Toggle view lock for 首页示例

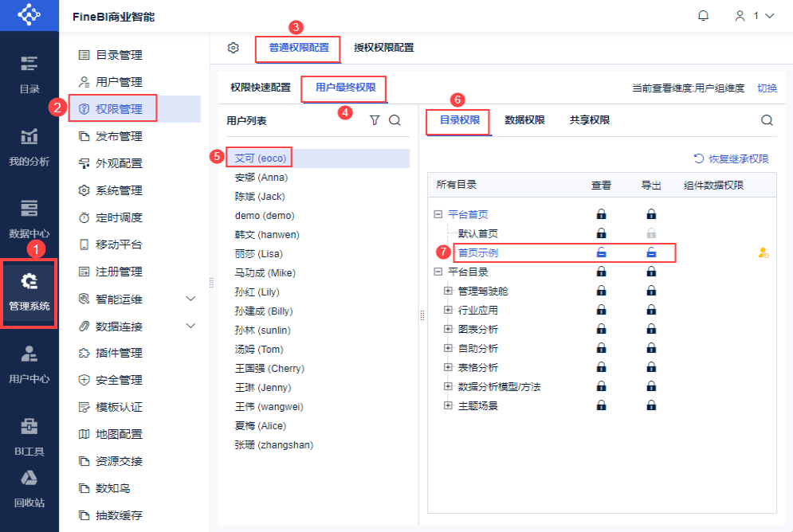coord(601,252)
